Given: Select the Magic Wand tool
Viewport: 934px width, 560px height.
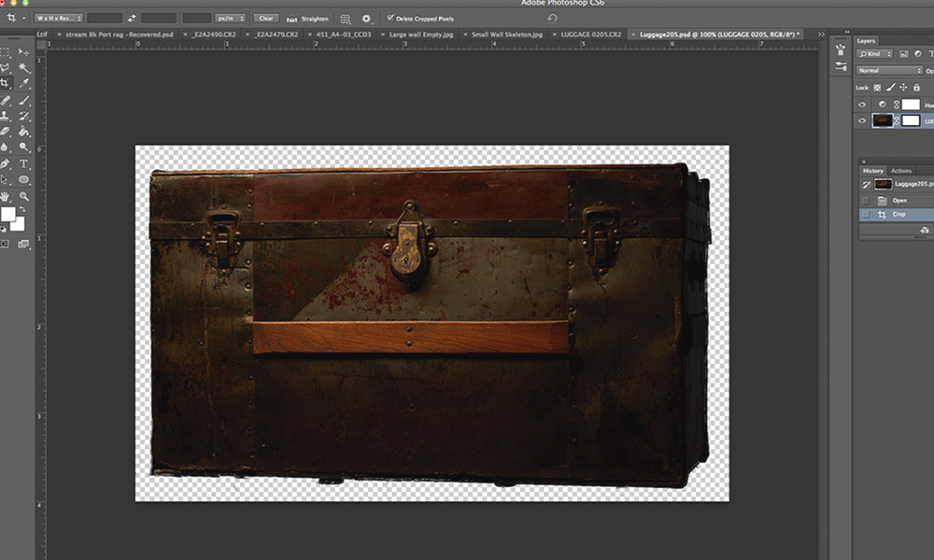Looking at the screenshot, I should 24,67.
